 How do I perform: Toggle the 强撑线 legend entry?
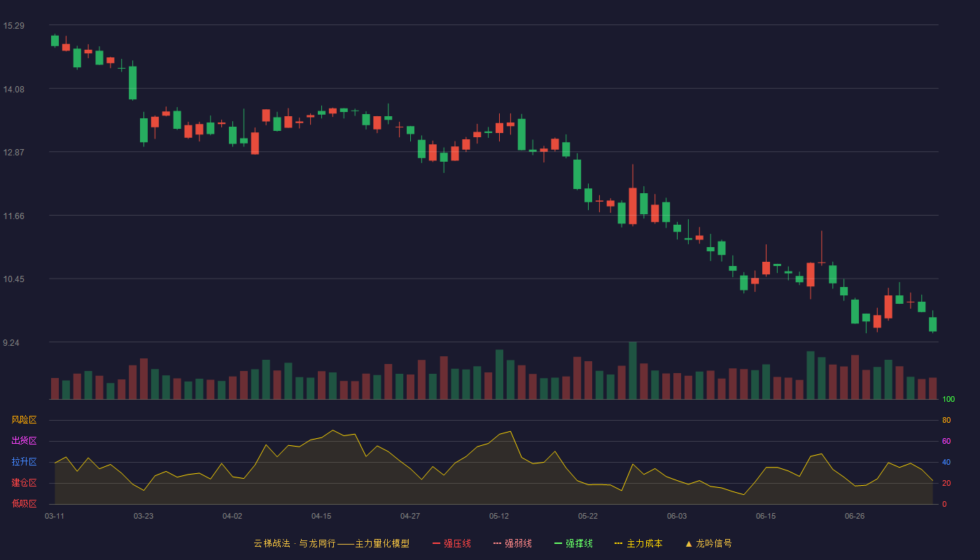(573, 543)
